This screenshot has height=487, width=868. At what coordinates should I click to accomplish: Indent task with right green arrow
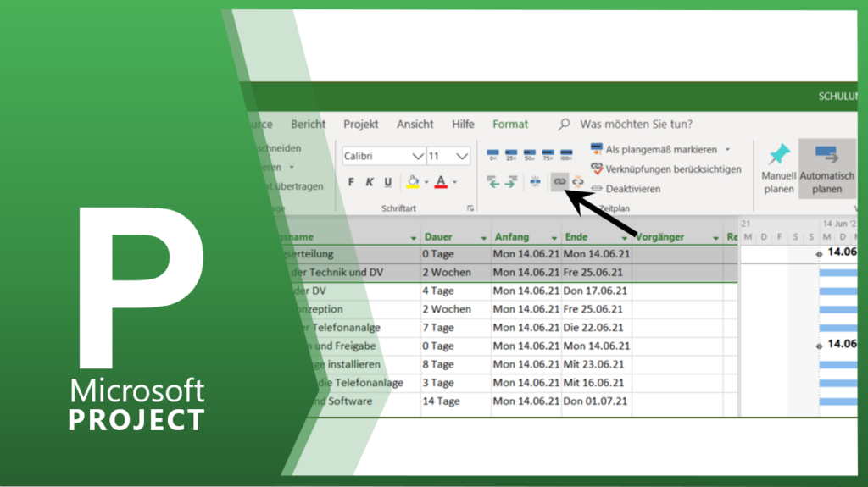point(511,181)
